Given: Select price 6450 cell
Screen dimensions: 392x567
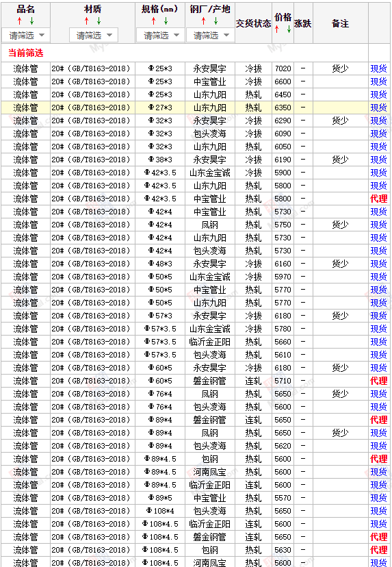Looking at the screenshot, I should (283, 94).
